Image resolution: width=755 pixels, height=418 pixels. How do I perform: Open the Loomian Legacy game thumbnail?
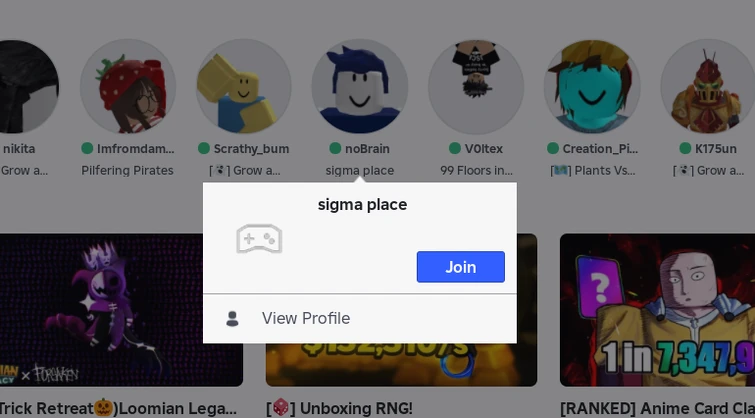point(121,310)
